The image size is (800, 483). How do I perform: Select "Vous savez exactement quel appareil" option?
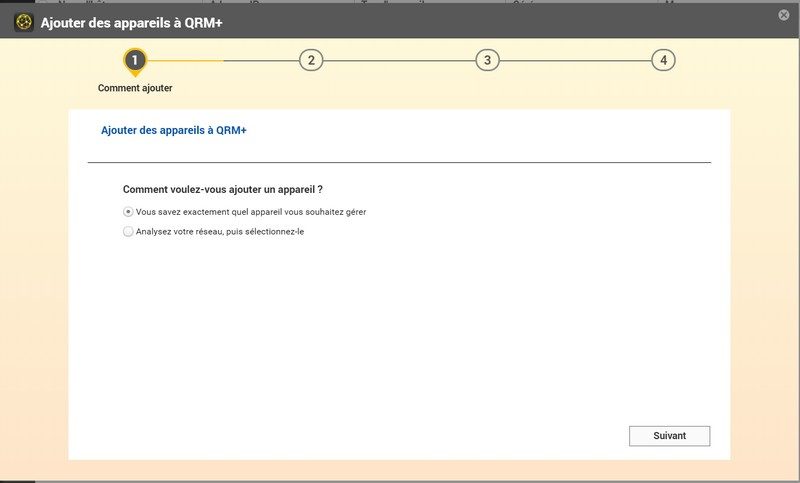[128, 212]
